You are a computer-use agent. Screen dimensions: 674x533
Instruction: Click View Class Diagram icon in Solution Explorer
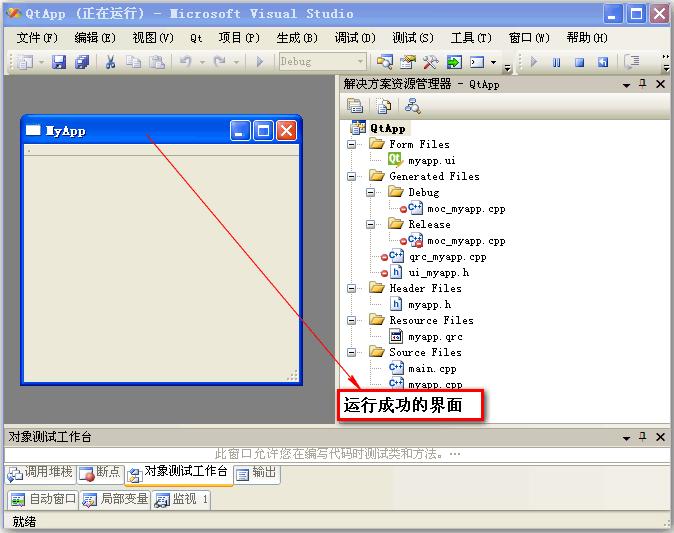click(412, 106)
